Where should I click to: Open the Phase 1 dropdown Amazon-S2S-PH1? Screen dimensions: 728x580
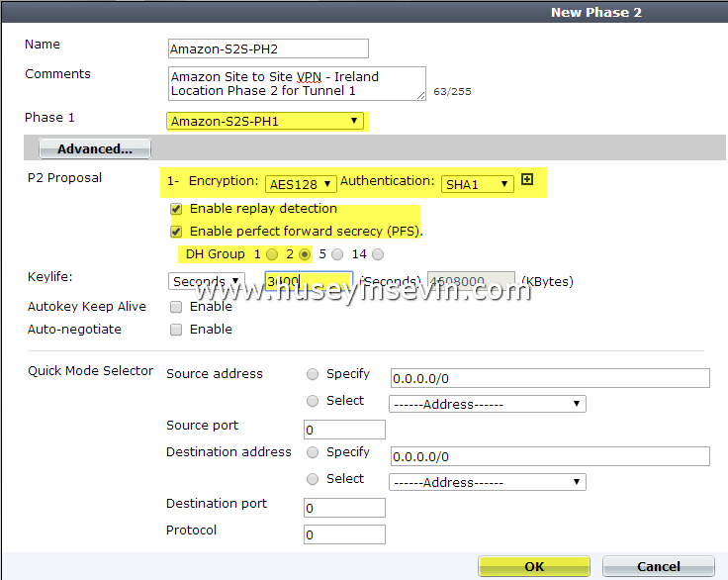(265, 122)
